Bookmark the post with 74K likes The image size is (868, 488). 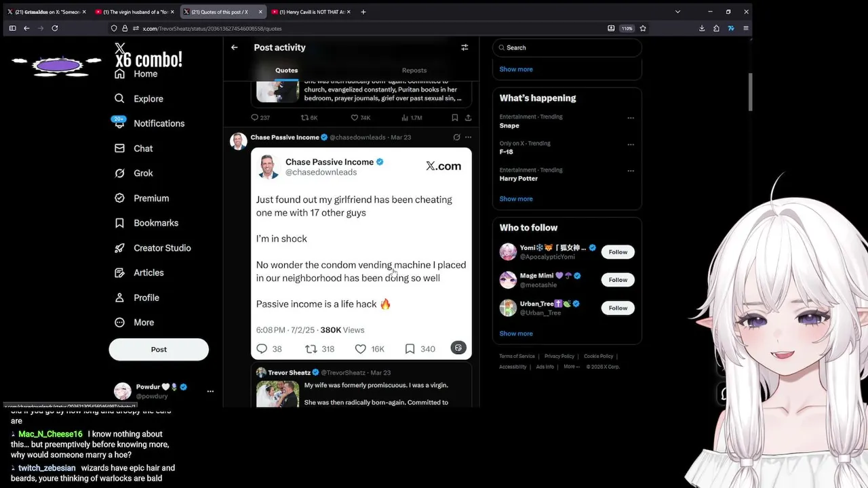[x=454, y=117]
